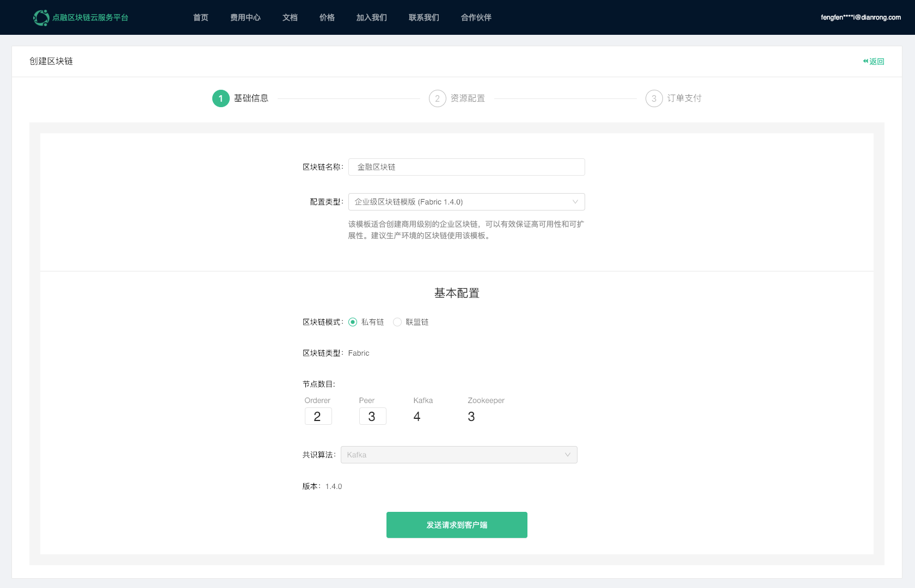Click the 点融区块链云服务平台 title text
915x588 pixels.
pyautogui.click(x=90, y=17)
